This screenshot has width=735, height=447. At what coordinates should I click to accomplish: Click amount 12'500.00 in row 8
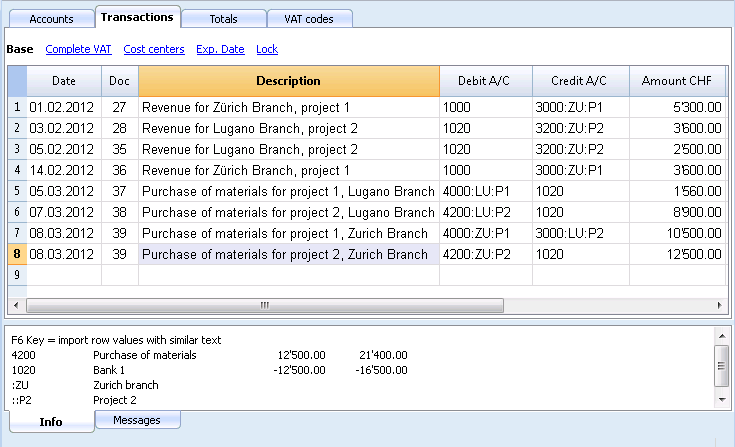pos(678,254)
